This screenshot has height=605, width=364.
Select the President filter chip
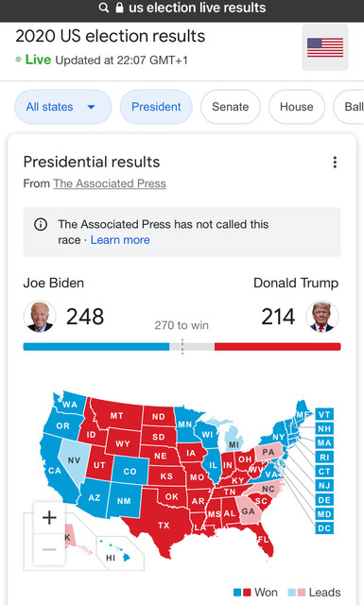pyautogui.click(x=156, y=107)
